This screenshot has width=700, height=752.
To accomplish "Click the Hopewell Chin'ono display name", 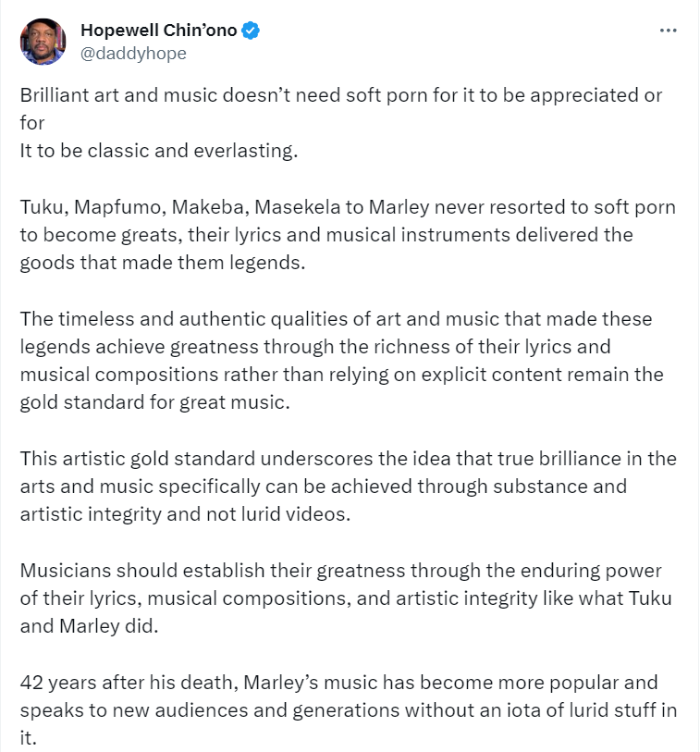I will click(159, 31).
